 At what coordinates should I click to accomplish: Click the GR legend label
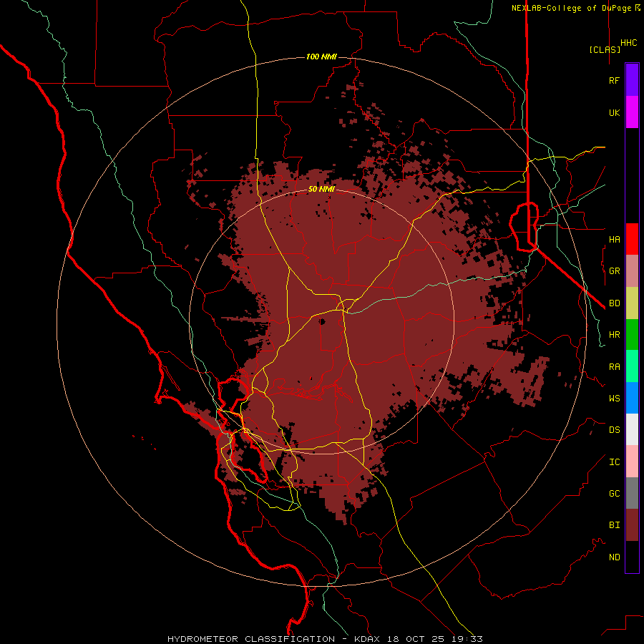point(614,271)
